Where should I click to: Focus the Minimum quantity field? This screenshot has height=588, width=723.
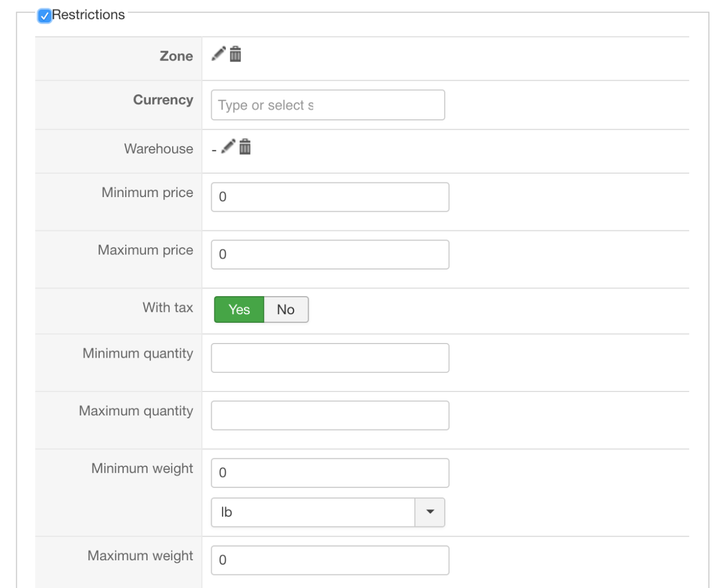[330, 358]
